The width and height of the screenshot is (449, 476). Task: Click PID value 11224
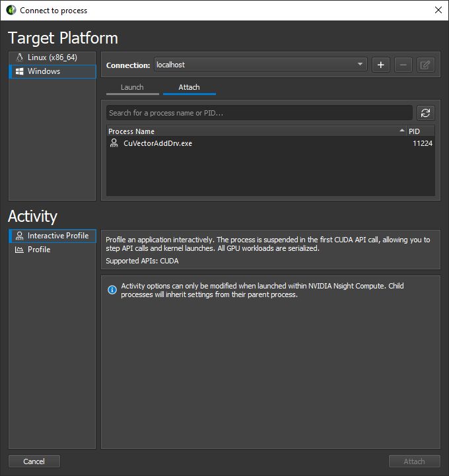[423, 143]
